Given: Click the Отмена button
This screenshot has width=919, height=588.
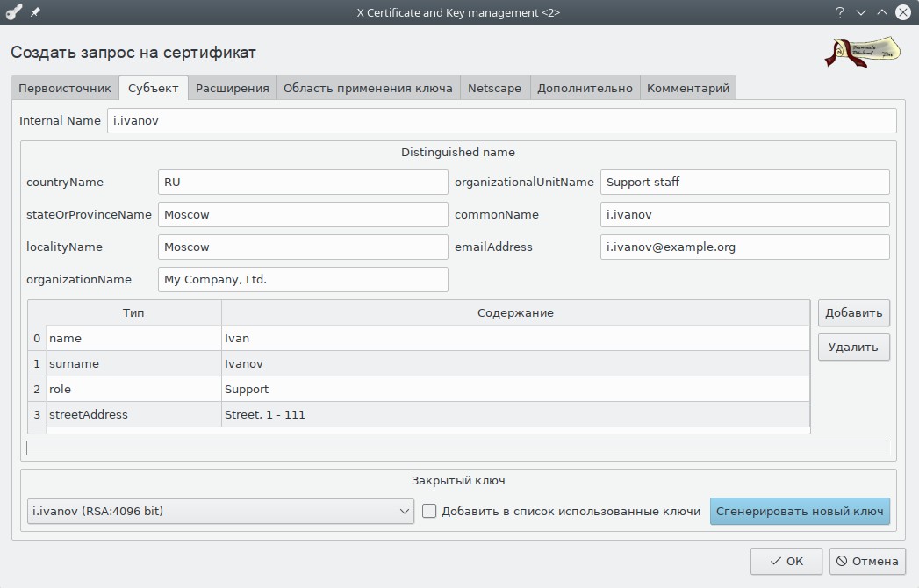Looking at the screenshot, I should (867, 561).
